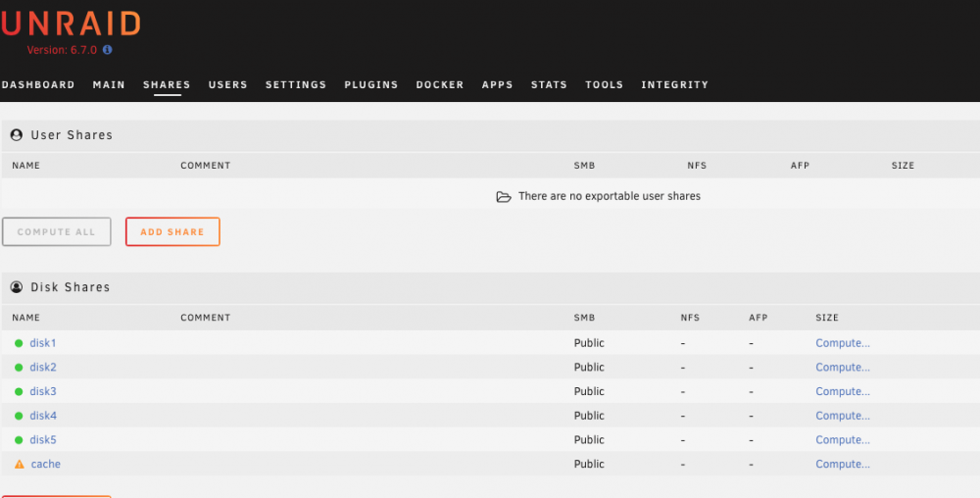This screenshot has height=498, width=980.
Task: Navigate to the Settings tab
Action: 296,84
